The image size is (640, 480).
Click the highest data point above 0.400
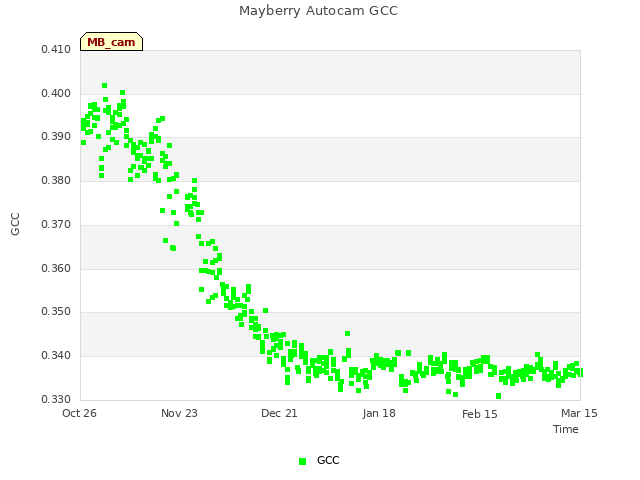click(x=104, y=86)
